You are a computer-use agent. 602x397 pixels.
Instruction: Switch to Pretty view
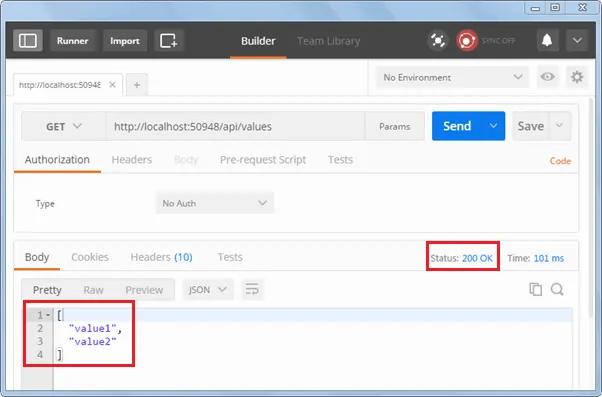click(47, 290)
